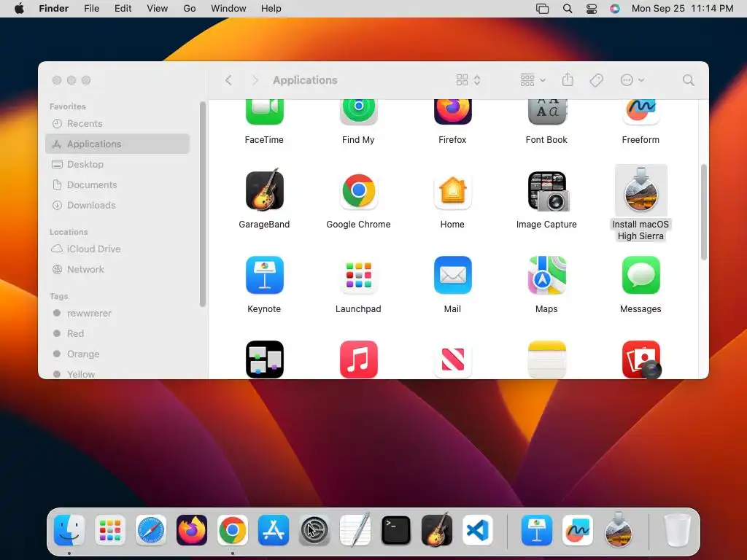This screenshot has width=747, height=560.
Task: Select the Home app icon
Action: (x=452, y=190)
